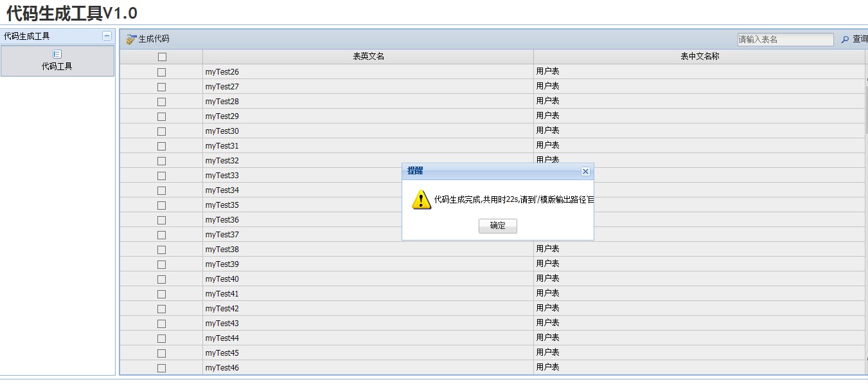The width and height of the screenshot is (868, 384).
Task: Check the box for myTest26
Action: [x=162, y=72]
